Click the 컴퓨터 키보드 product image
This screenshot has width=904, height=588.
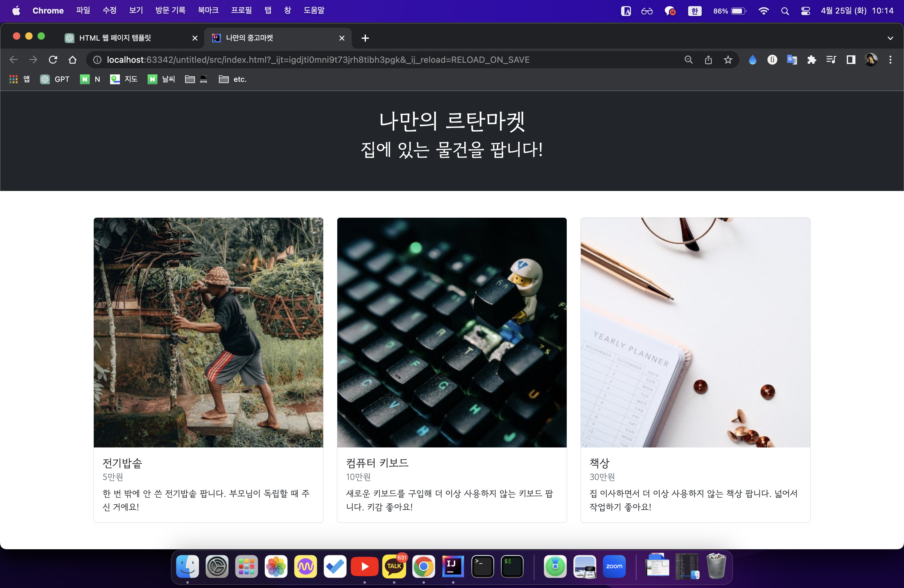click(452, 332)
